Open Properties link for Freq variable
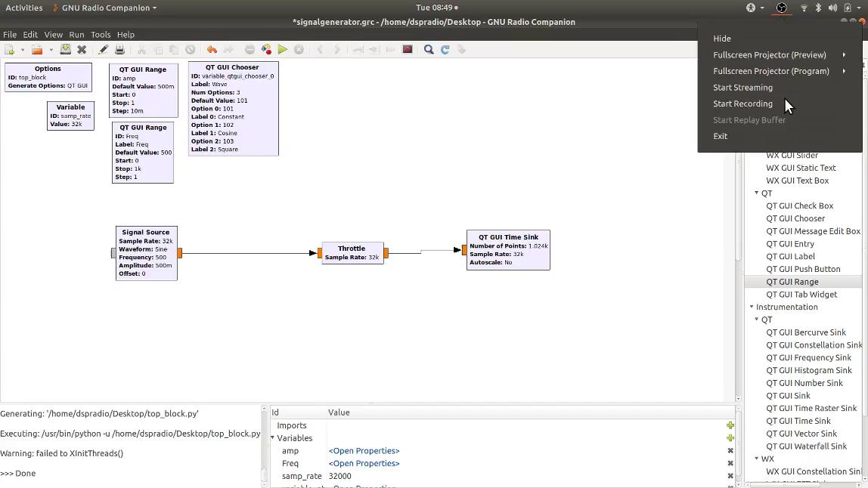The height and width of the screenshot is (488, 868). click(364, 464)
